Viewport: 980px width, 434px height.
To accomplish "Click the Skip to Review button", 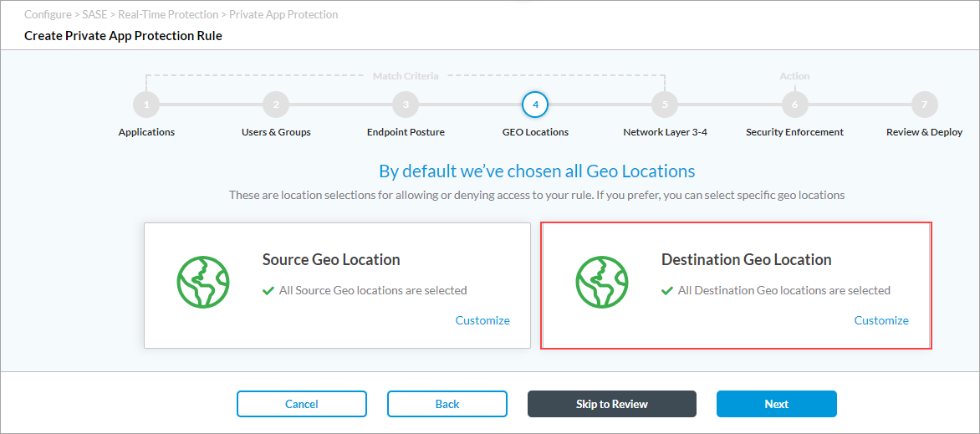I will click(x=612, y=404).
